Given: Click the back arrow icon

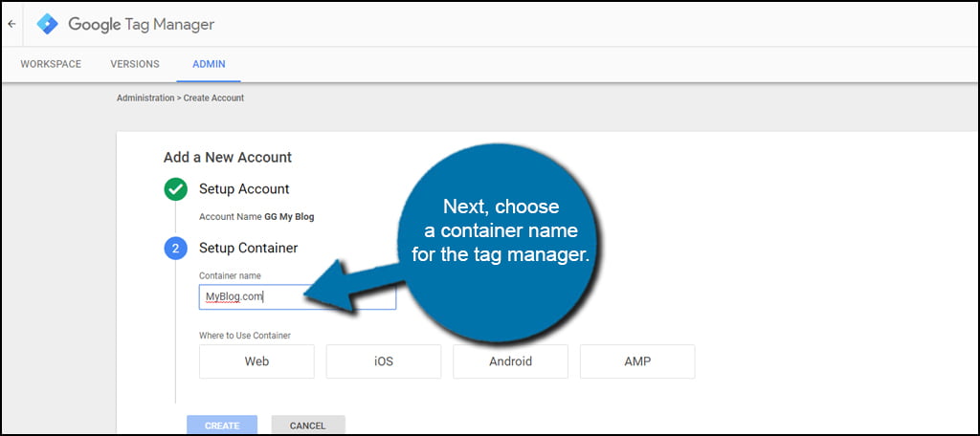Looking at the screenshot, I should [11, 24].
